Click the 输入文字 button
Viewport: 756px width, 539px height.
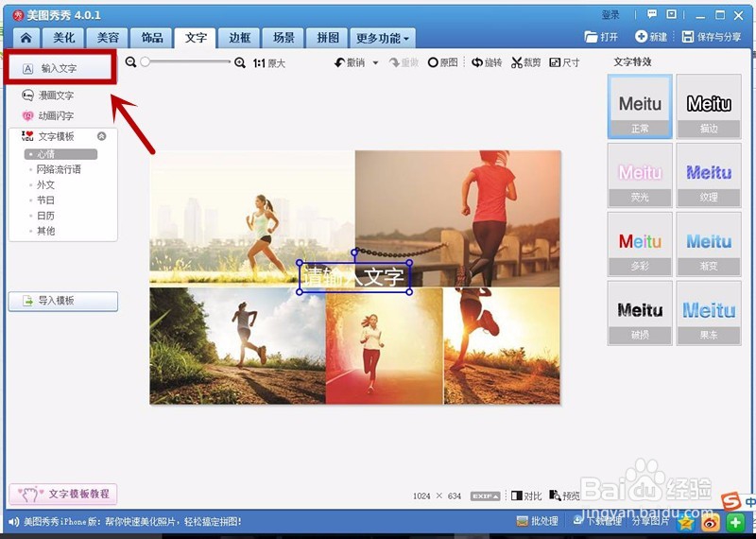pyautogui.click(x=60, y=68)
